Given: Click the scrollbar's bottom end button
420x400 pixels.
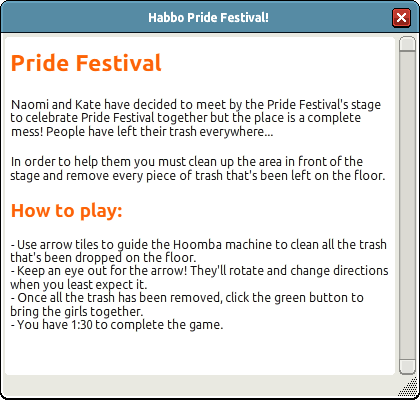Looking at the screenshot, I should tap(407, 367).
